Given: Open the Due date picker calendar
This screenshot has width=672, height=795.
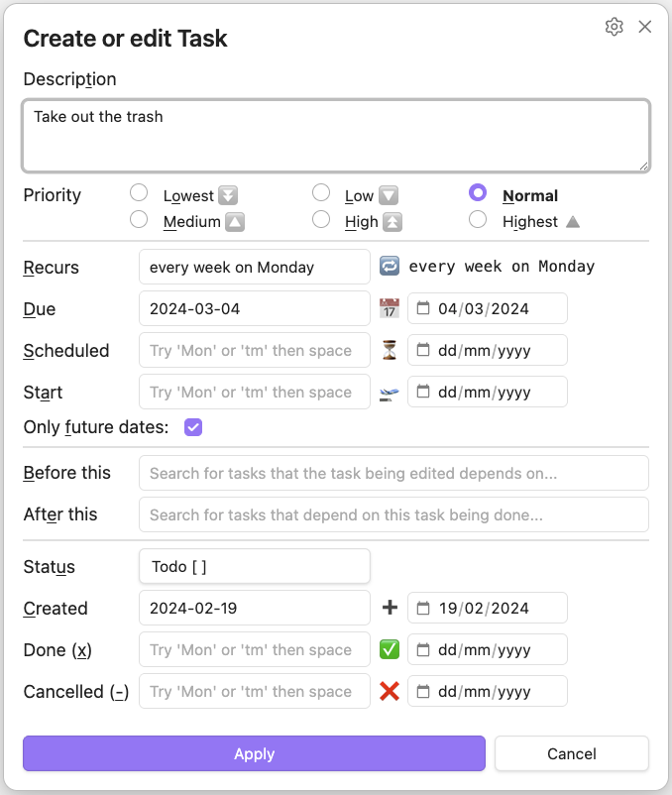Looking at the screenshot, I should tap(423, 308).
